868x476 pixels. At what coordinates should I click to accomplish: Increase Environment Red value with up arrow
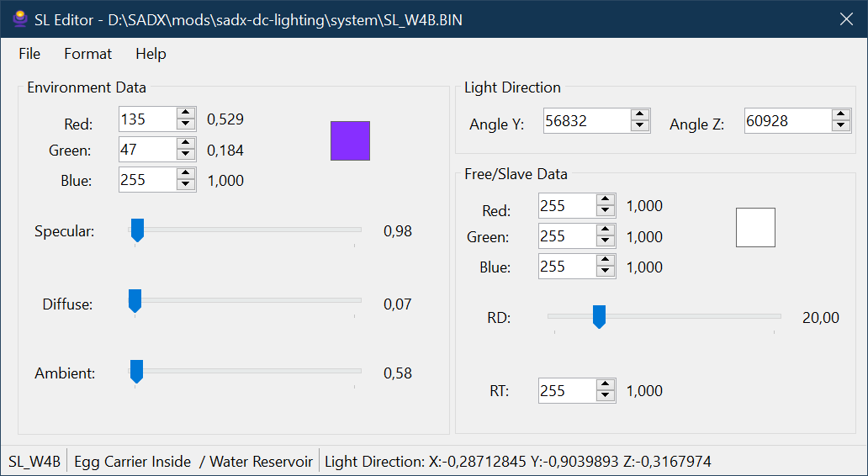pyautogui.click(x=186, y=114)
